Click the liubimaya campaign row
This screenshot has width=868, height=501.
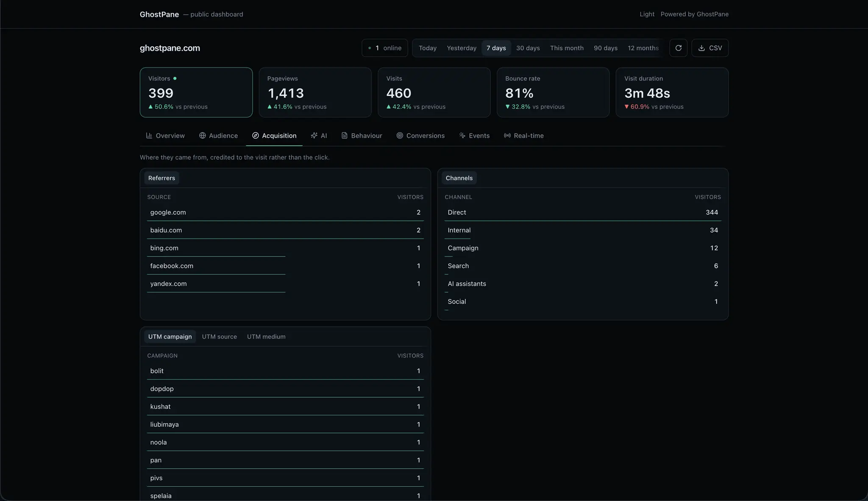[285, 424]
